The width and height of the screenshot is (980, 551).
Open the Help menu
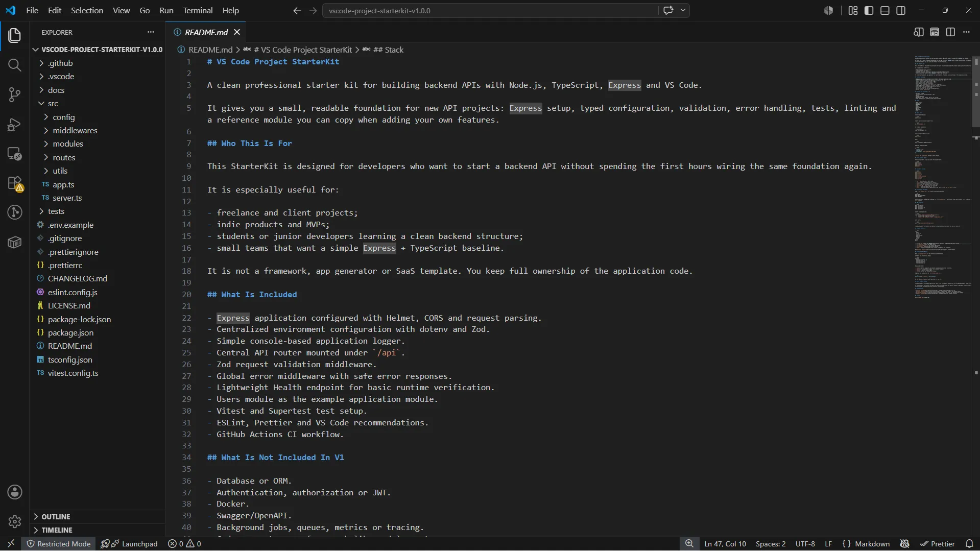230,10
